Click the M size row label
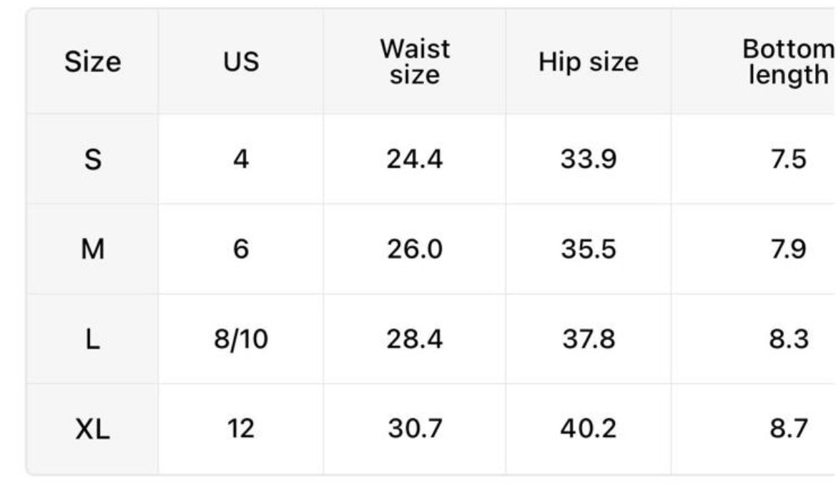The image size is (836, 504). coord(92,249)
